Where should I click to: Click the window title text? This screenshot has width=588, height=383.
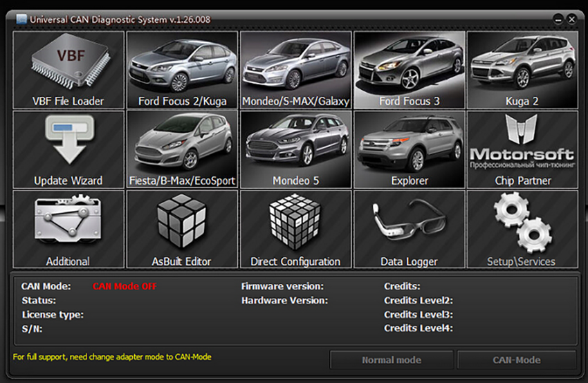(120, 19)
